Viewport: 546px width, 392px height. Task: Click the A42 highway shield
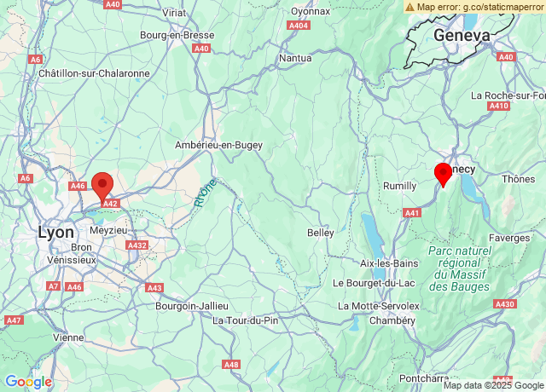[x=110, y=204]
